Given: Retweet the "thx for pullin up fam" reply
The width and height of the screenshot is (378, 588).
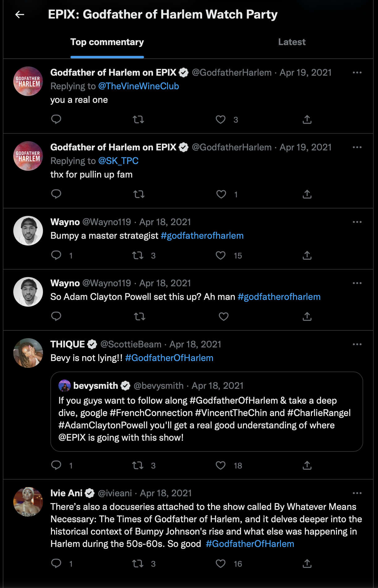Looking at the screenshot, I should (x=139, y=194).
